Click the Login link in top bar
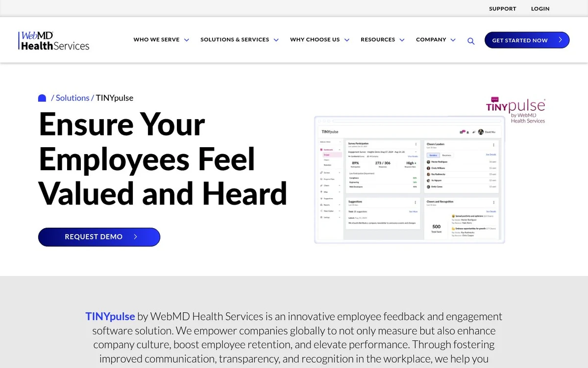Screen dimensions: 588x368 pyautogui.click(x=540, y=9)
